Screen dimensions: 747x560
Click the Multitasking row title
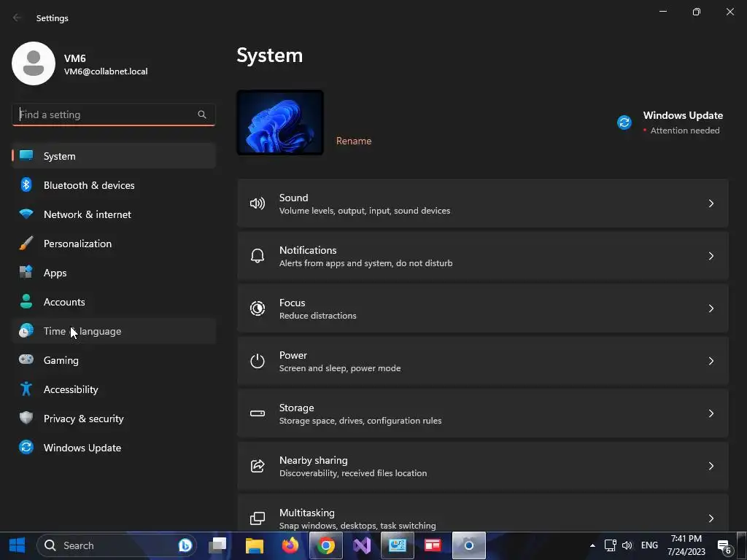307,513
